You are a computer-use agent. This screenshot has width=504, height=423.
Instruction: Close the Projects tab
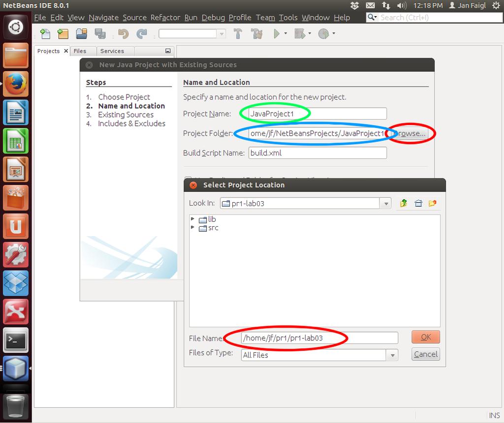click(66, 51)
